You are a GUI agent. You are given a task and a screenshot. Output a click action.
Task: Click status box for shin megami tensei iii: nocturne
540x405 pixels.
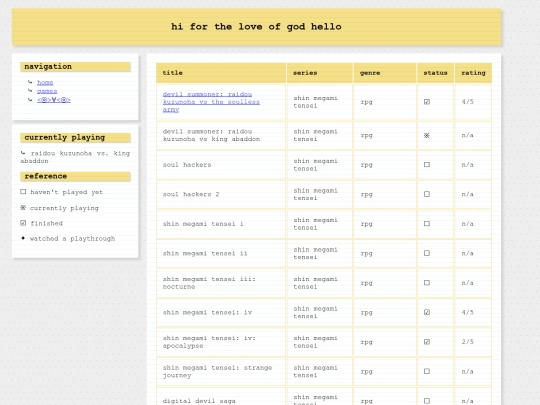pos(427,283)
